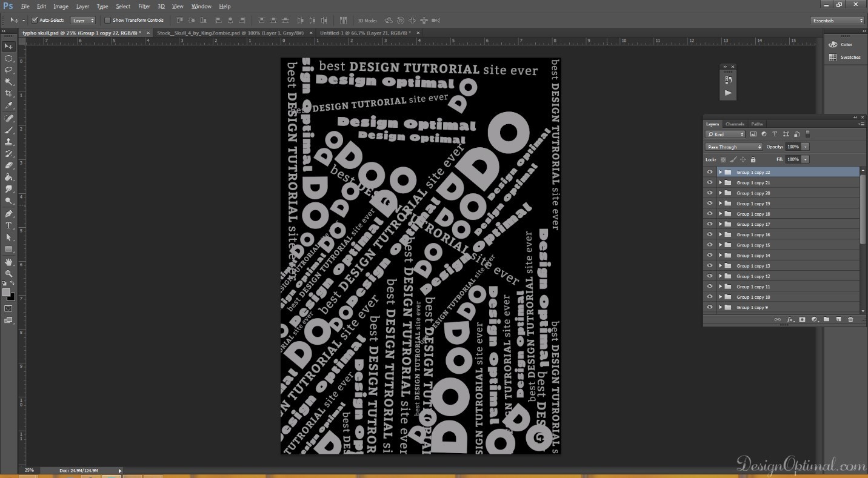Select the Horizontal Type tool
This screenshot has height=478, width=868.
tap(8, 225)
